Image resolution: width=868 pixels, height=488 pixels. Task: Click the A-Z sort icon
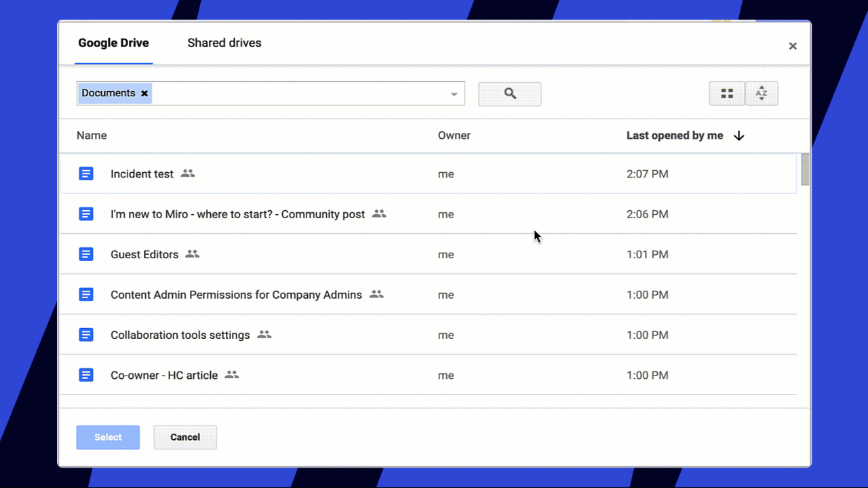click(x=762, y=93)
